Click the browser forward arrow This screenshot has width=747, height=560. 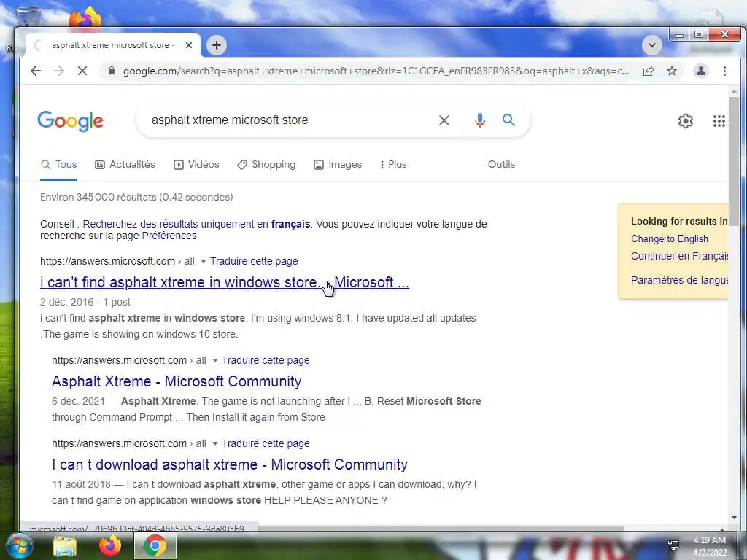pyautogui.click(x=58, y=71)
